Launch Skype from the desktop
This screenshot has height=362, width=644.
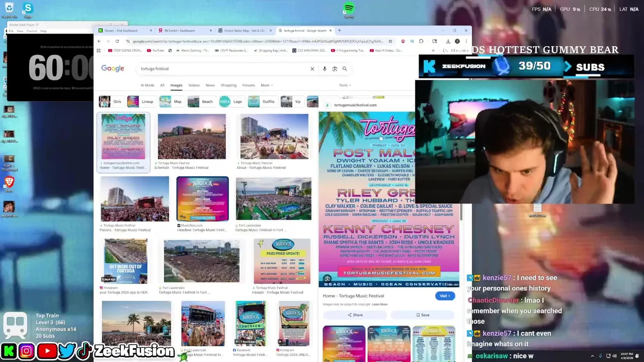point(28,10)
